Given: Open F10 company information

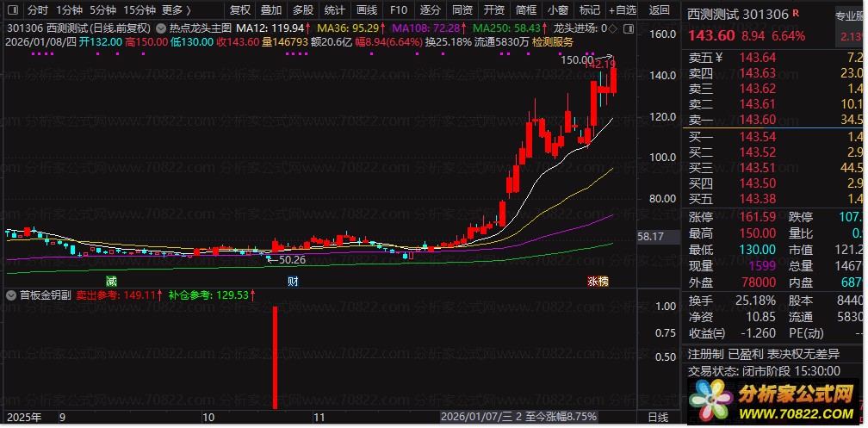Looking at the screenshot, I should point(398,10).
